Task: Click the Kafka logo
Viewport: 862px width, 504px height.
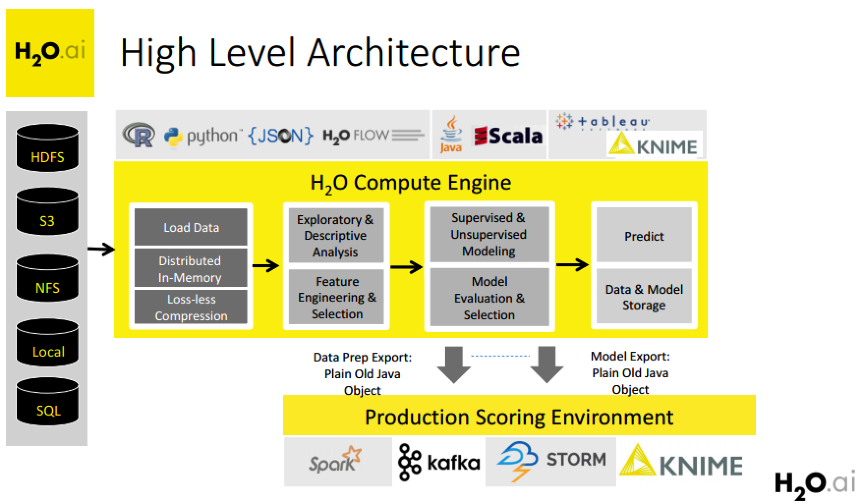Action: [438, 462]
